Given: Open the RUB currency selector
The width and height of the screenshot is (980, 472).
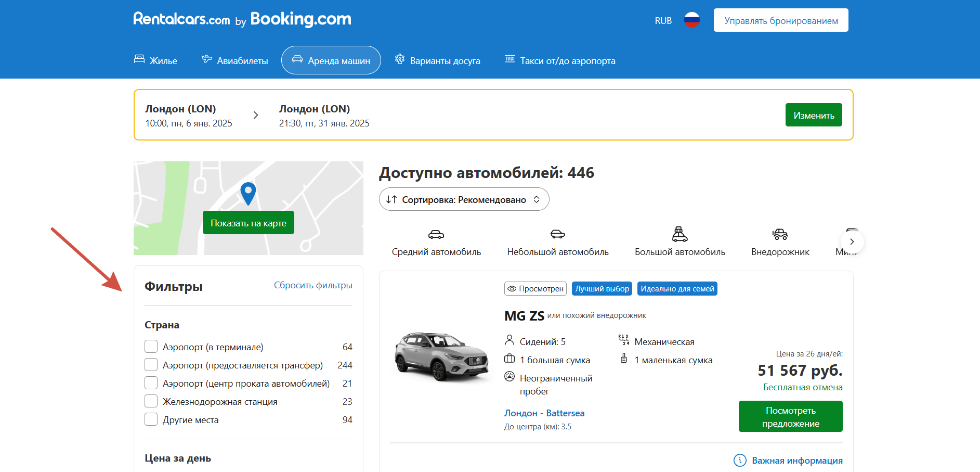Looking at the screenshot, I should (663, 21).
